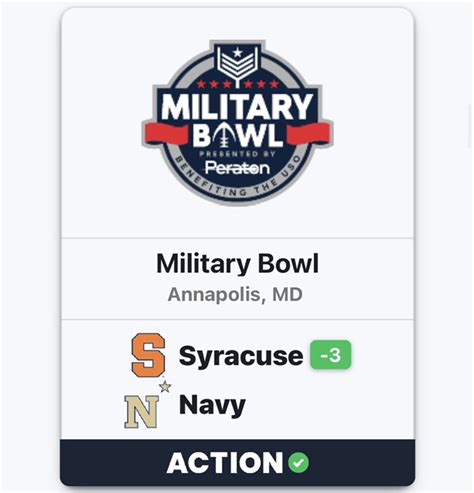Image resolution: width=474 pixels, height=493 pixels.
Task: Click the scrollbar at the right edge
Action: tap(471, 125)
